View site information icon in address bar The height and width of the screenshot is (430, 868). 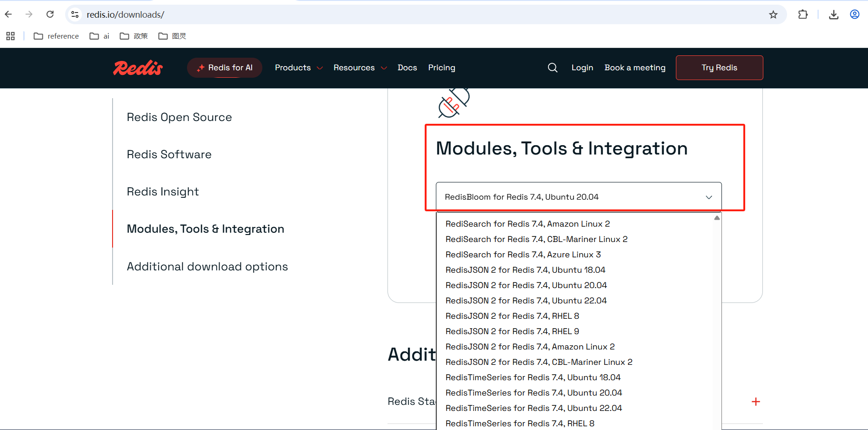point(75,14)
